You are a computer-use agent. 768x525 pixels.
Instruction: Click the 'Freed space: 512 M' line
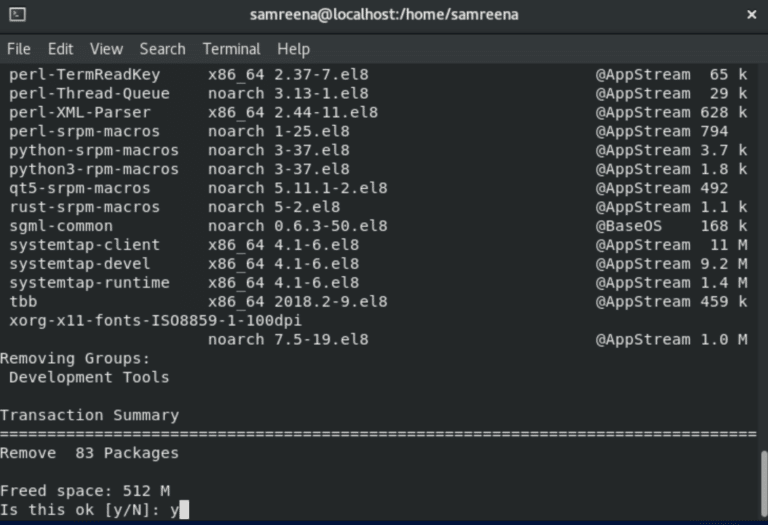pyautogui.click(x=85, y=491)
